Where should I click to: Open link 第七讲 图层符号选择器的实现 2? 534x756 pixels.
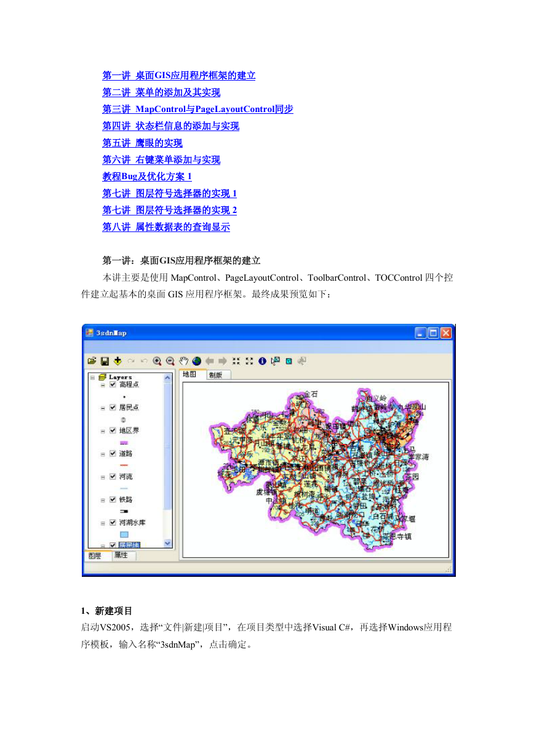(169, 210)
